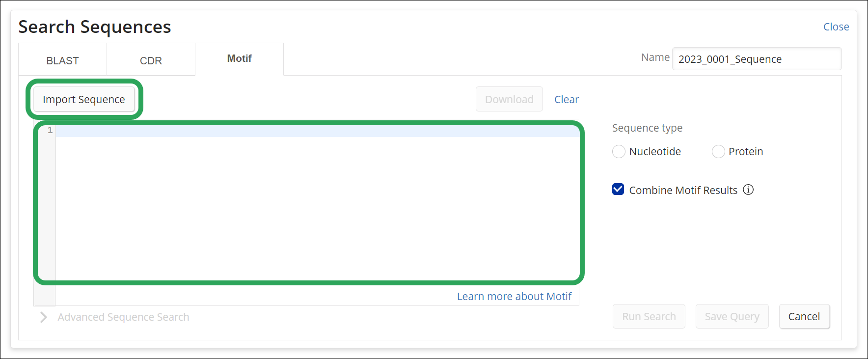Select line number 1 in the editor gutter

(x=50, y=131)
